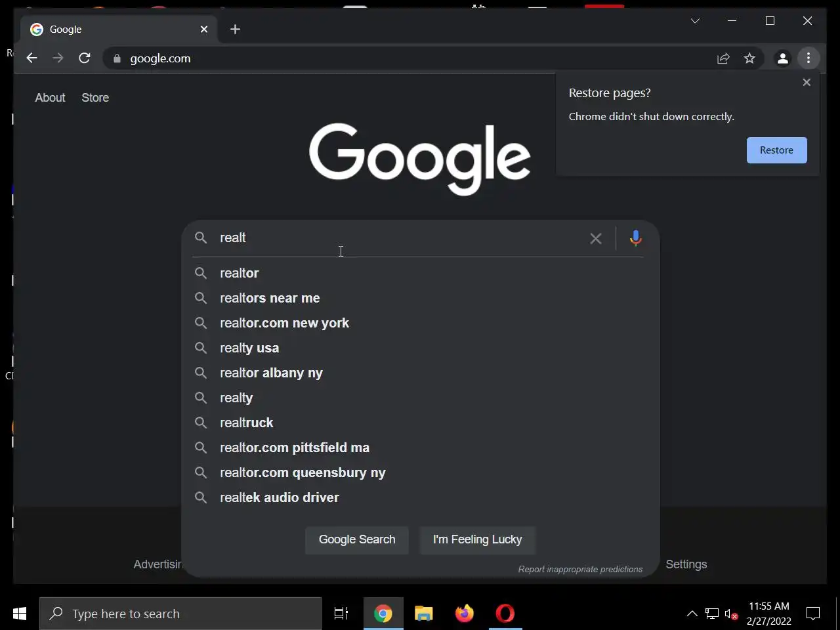Dismiss the Restore pages popup
The width and height of the screenshot is (840, 630).
click(x=807, y=82)
